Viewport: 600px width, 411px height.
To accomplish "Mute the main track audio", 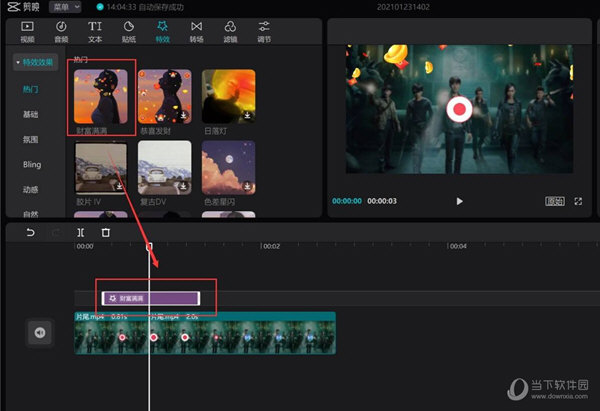I will tap(40, 333).
